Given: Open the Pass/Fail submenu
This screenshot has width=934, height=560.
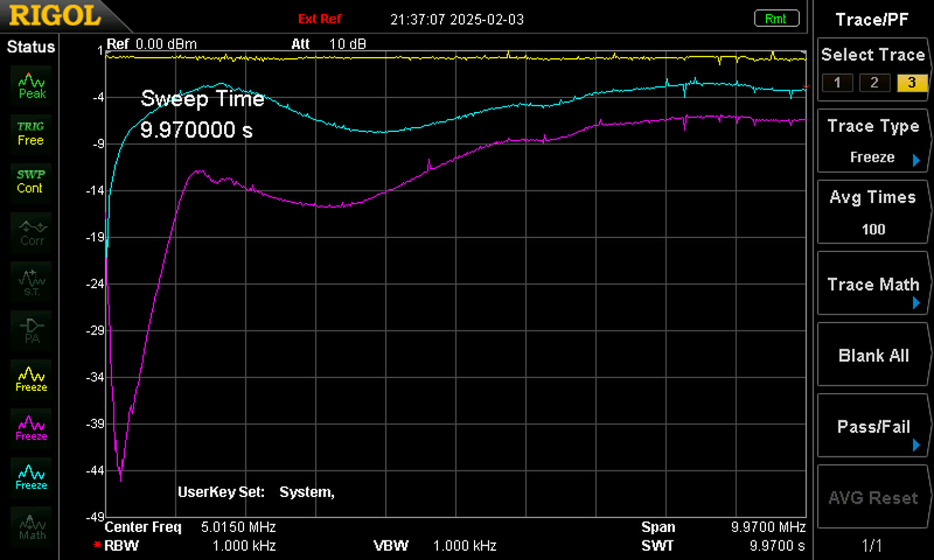Looking at the screenshot, I should (x=874, y=426).
